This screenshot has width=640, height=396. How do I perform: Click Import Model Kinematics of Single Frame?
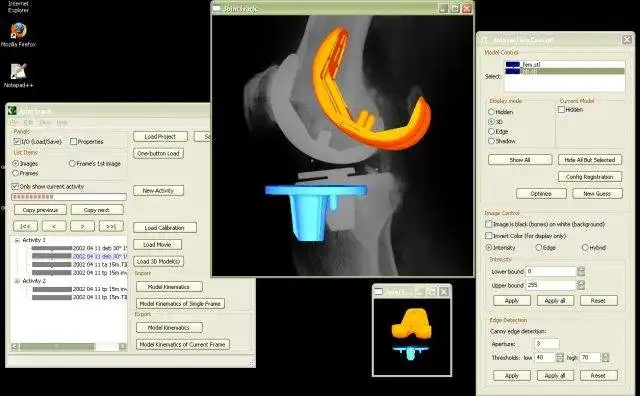pyautogui.click(x=180, y=304)
